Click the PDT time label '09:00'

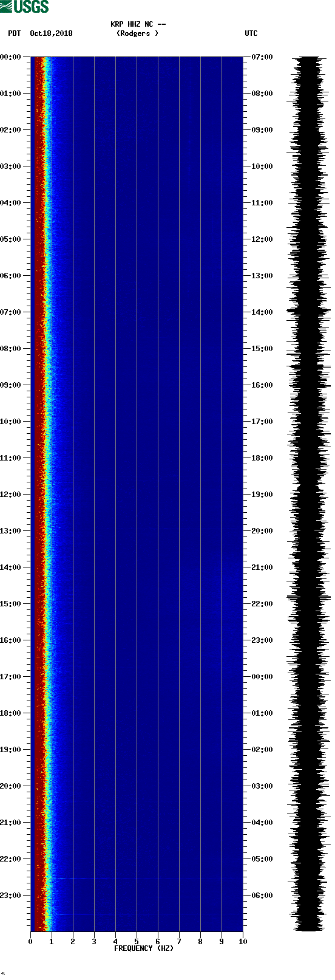[11, 385]
